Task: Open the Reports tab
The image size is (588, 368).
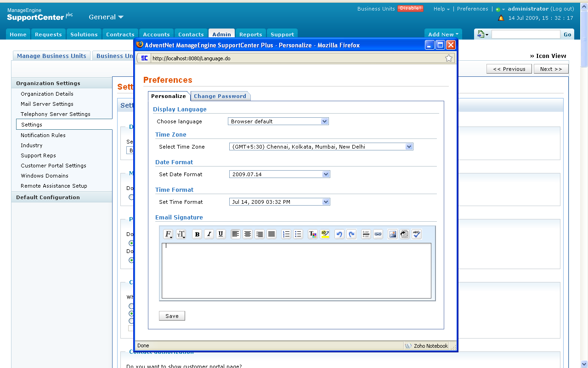Action: tap(251, 34)
